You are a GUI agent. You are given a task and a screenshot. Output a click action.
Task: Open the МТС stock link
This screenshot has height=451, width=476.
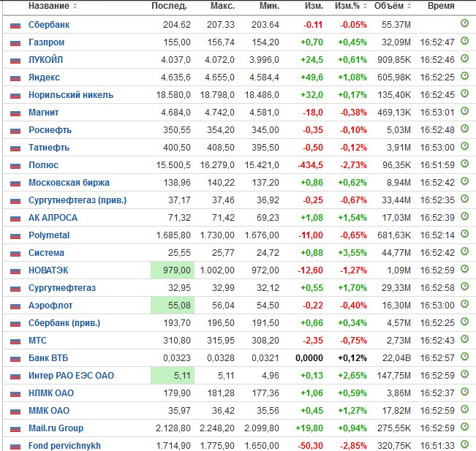[37, 341]
